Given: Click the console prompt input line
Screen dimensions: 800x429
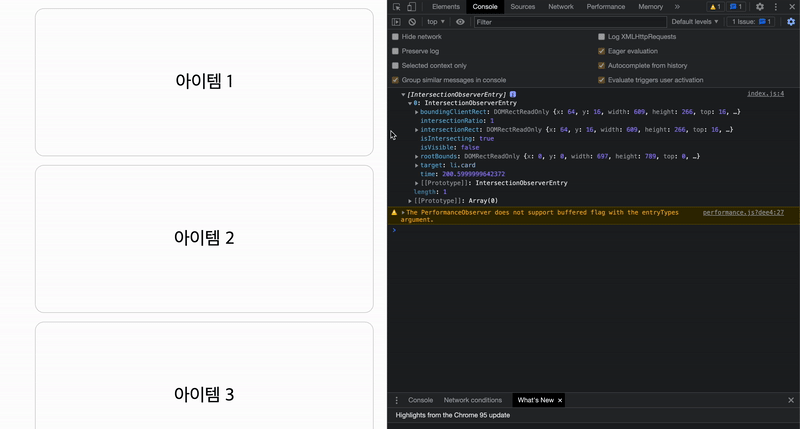Looking at the screenshot, I should click(593, 230).
